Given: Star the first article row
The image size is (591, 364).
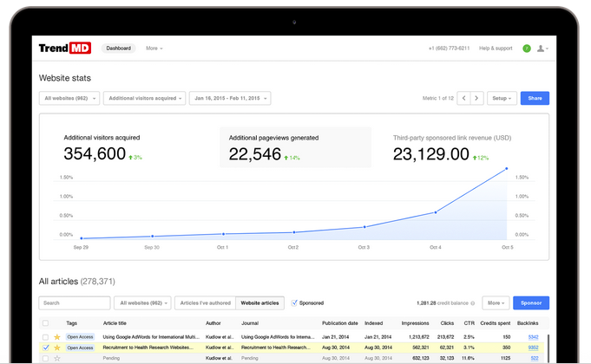Looking at the screenshot, I should [x=57, y=336].
